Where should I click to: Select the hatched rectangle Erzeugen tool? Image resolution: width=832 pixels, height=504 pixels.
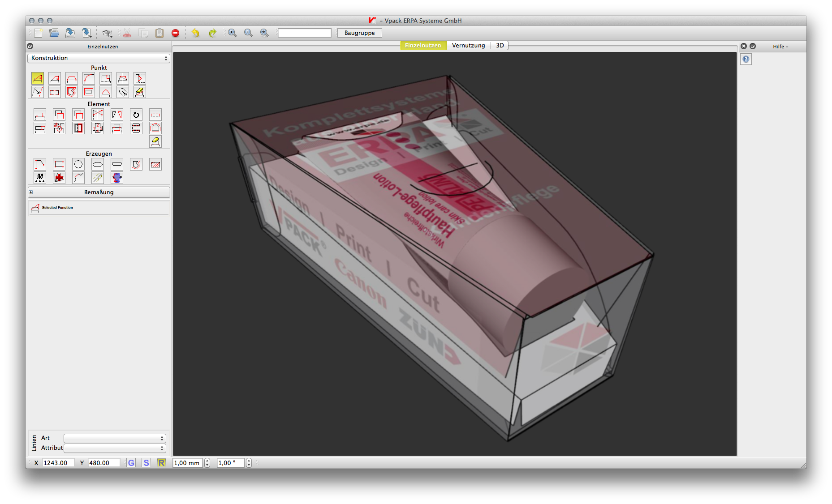[155, 164]
